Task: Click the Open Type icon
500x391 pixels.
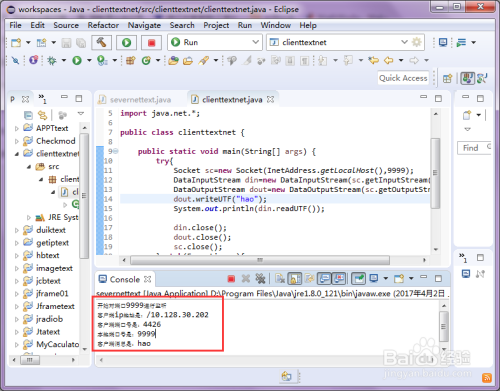Action: click(173, 60)
